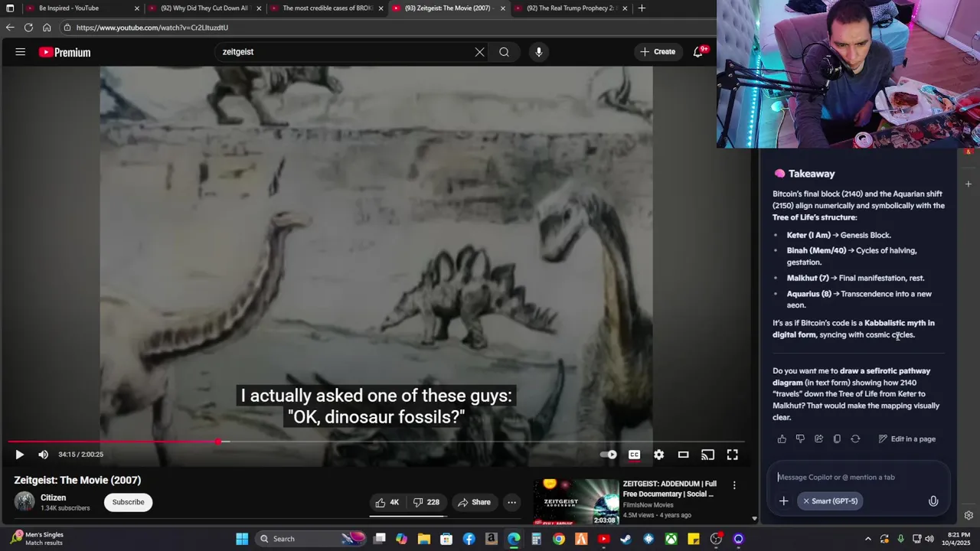The image size is (980, 551).
Task: Show hidden system tray icons
Action: pos(868,539)
